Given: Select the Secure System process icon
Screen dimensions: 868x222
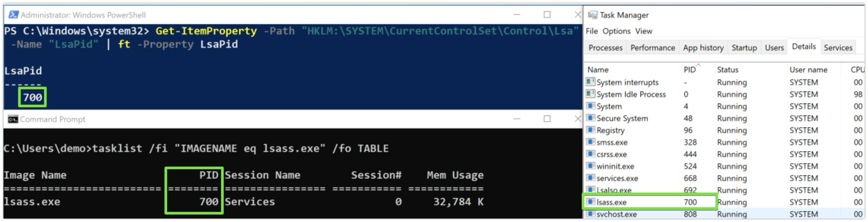Looking at the screenshot, I should tap(592, 118).
